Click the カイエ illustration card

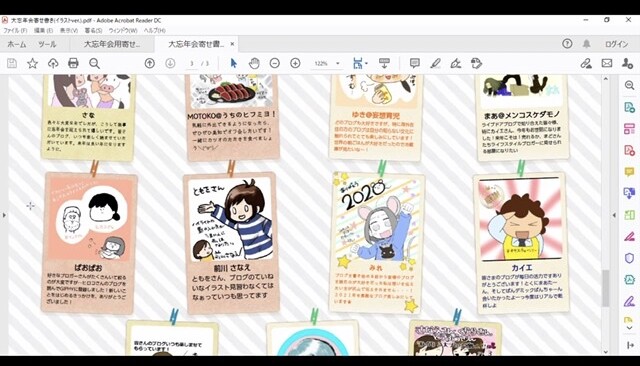[522, 242]
